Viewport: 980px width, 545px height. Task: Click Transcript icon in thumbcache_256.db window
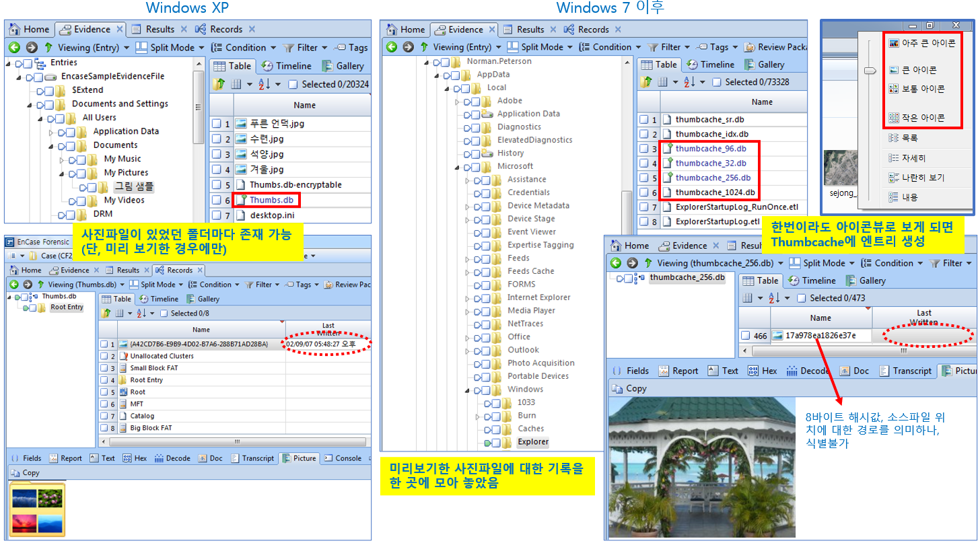pyautogui.click(x=884, y=371)
